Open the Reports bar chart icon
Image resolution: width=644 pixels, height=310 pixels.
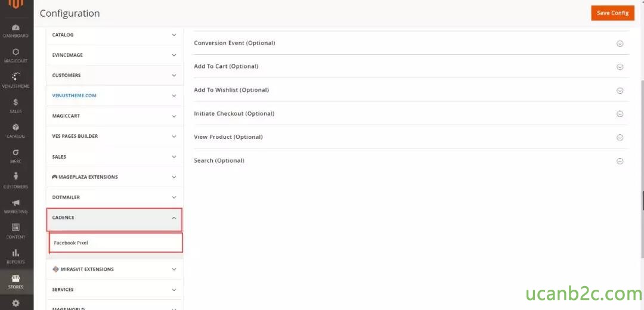coord(16,252)
